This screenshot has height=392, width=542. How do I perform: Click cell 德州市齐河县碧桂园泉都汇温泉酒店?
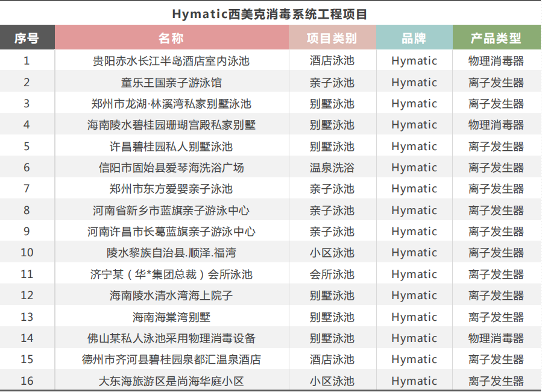click(x=171, y=359)
